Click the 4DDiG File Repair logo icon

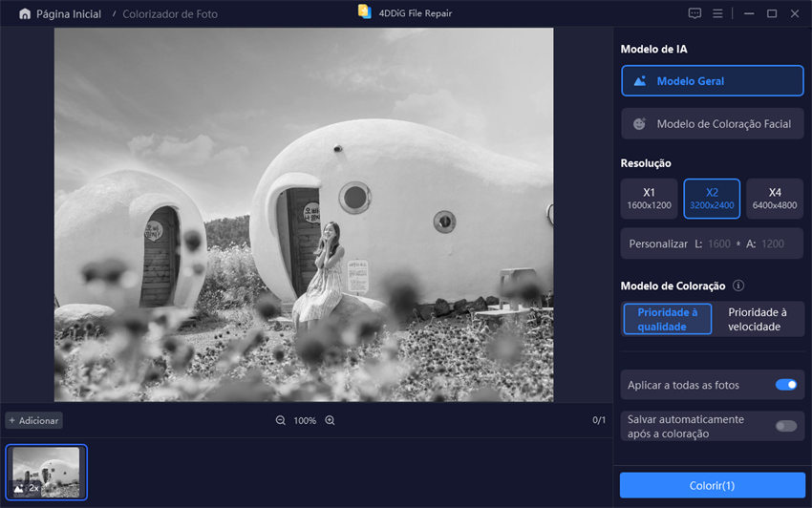(x=364, y=12)
